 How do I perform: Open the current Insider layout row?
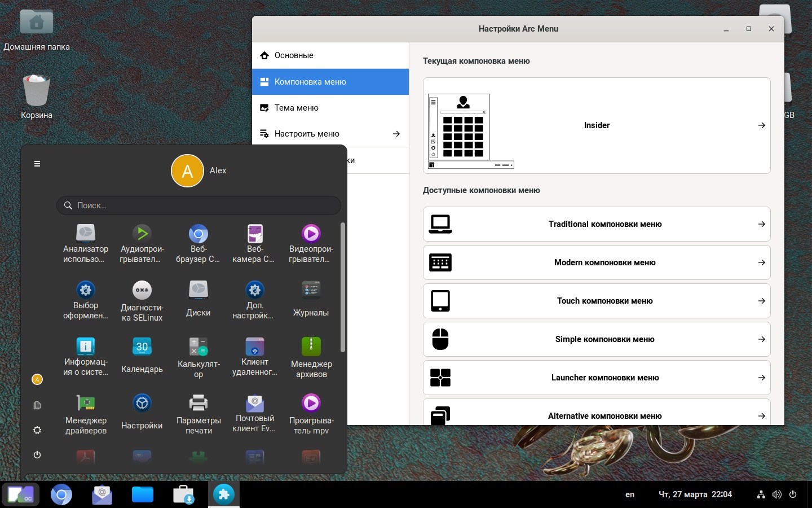point(597,125)
